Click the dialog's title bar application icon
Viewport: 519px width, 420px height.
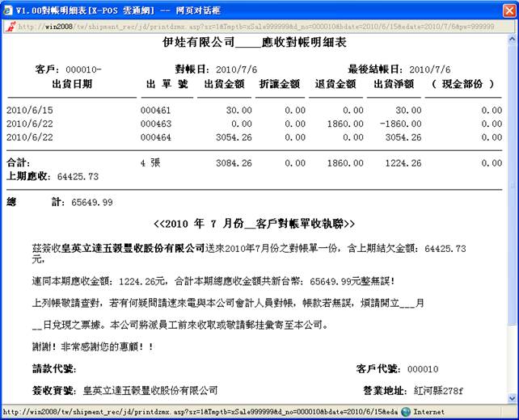[x=9, y=8]
